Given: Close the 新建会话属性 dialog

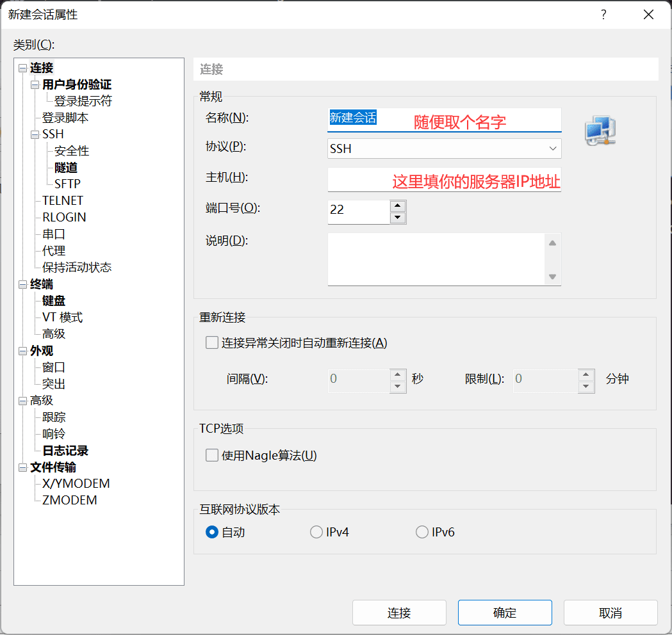Looking at the screenshot, I should (648, 15).
